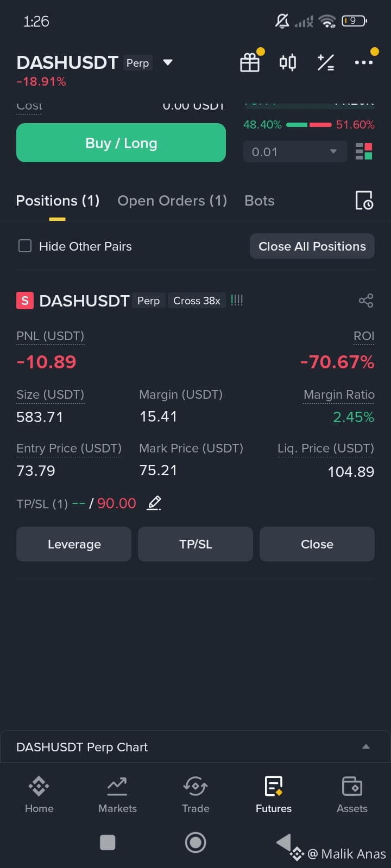Image resolution: width=391 pixels, height=868 pixels.
Task: Open the 0.01 price precision dropdown
Action: [x=295, y=151]
